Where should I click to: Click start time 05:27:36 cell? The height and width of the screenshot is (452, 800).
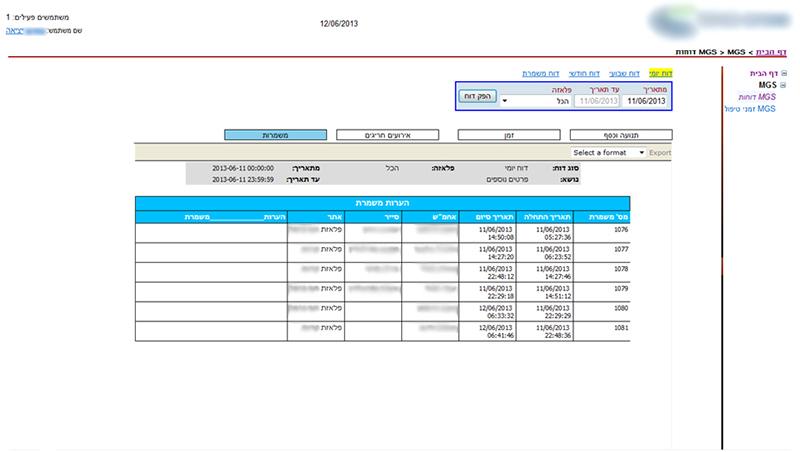(x=545, y=233)
